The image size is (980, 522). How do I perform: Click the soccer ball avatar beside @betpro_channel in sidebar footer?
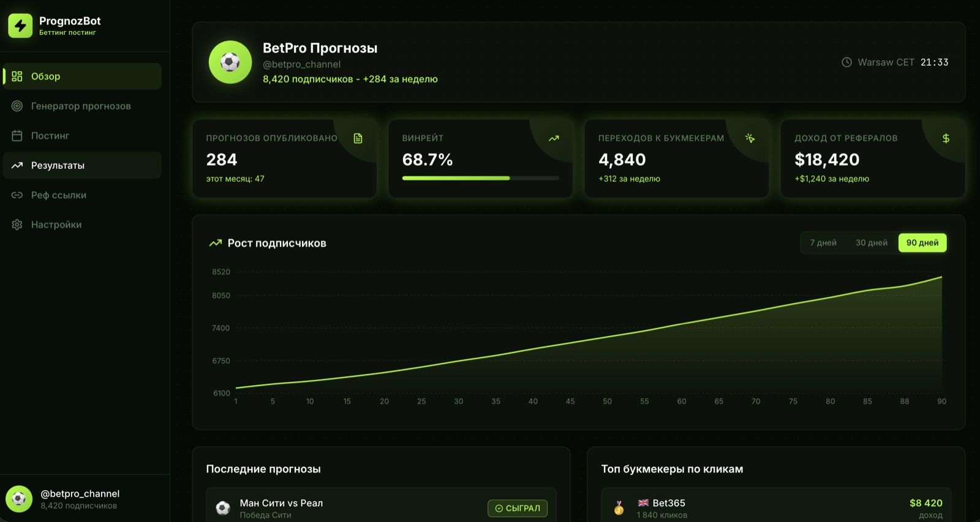coord(19,499)
